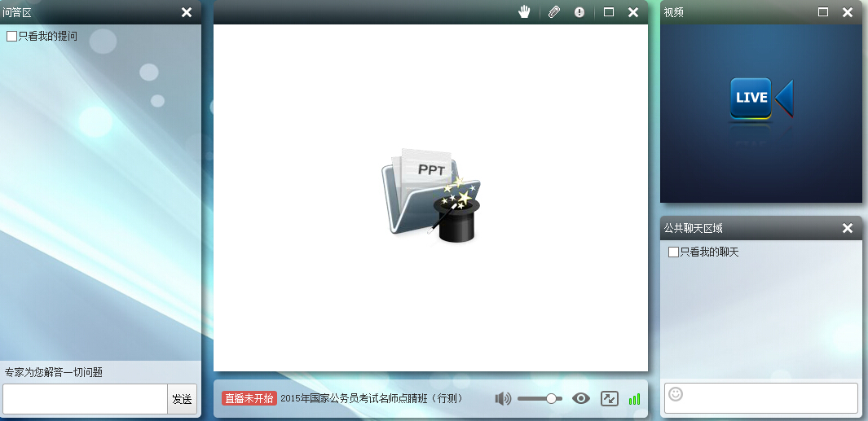Click the 直播未开始 status label
The image size is (868, 421).
click(x=249, y=398)
